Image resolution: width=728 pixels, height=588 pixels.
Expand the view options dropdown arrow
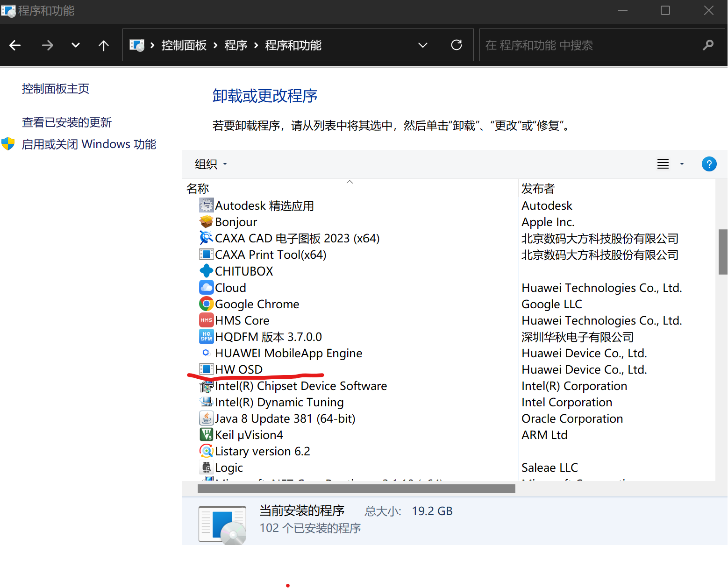tap(682, 164)
